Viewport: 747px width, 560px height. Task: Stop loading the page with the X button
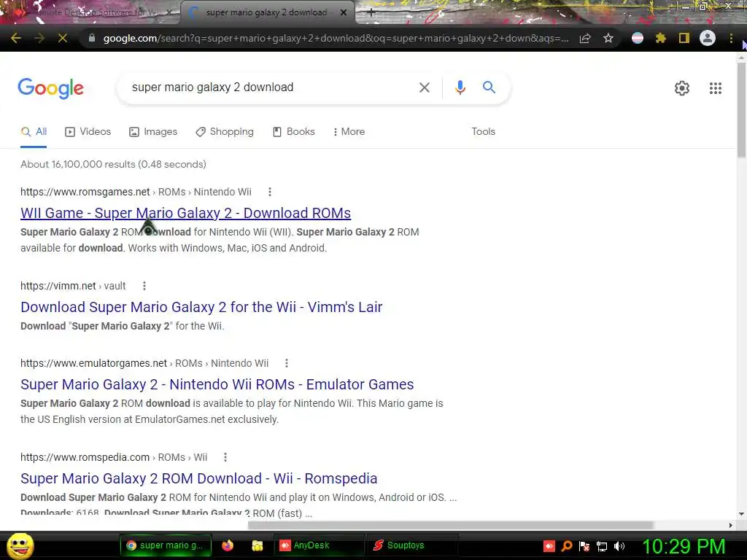[63, 38]
